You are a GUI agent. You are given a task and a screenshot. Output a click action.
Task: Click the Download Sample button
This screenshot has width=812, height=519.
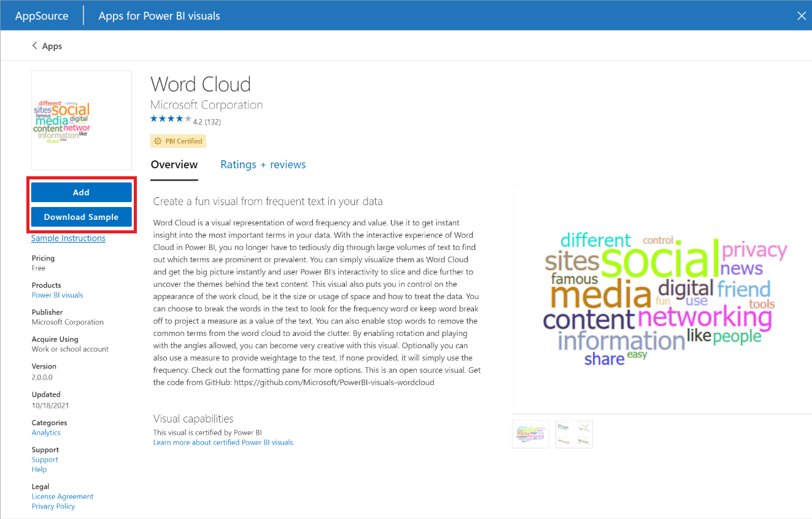81,217
